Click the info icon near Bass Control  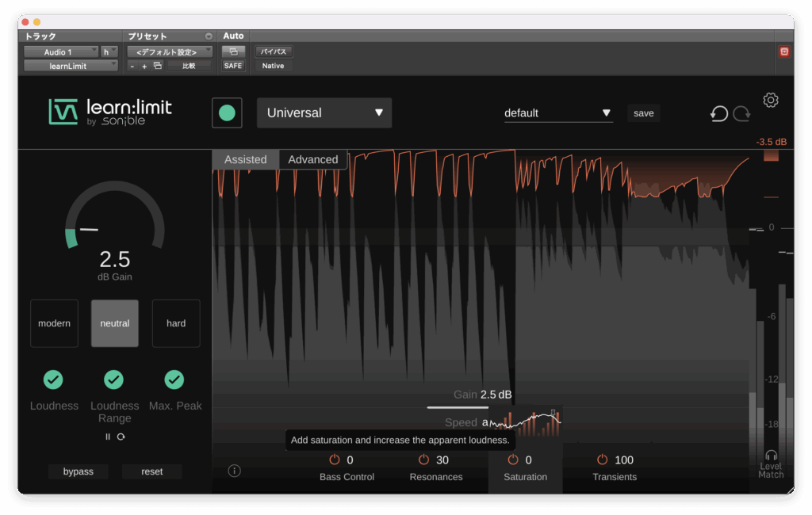click(234, 471)
